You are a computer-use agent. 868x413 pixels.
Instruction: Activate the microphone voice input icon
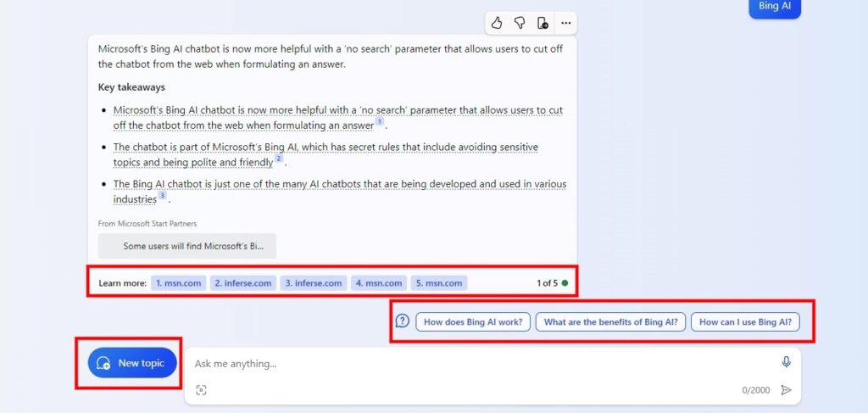[786, 362]
